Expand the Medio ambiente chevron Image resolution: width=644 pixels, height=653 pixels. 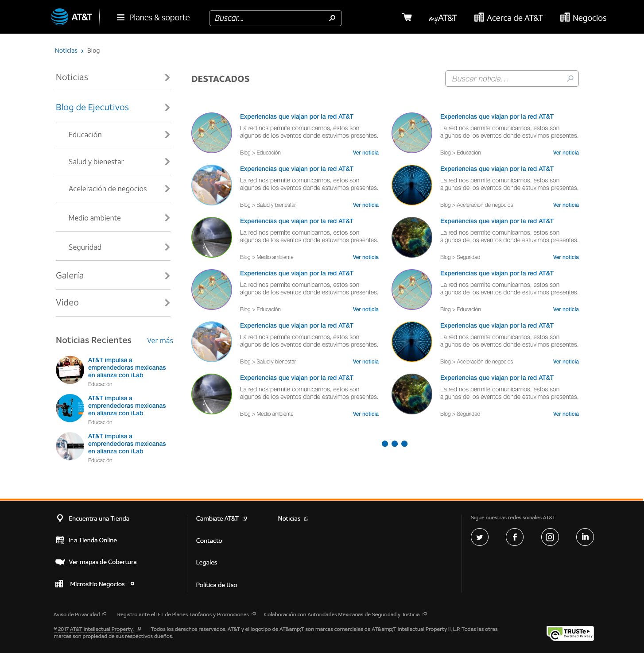coord(167,218)
